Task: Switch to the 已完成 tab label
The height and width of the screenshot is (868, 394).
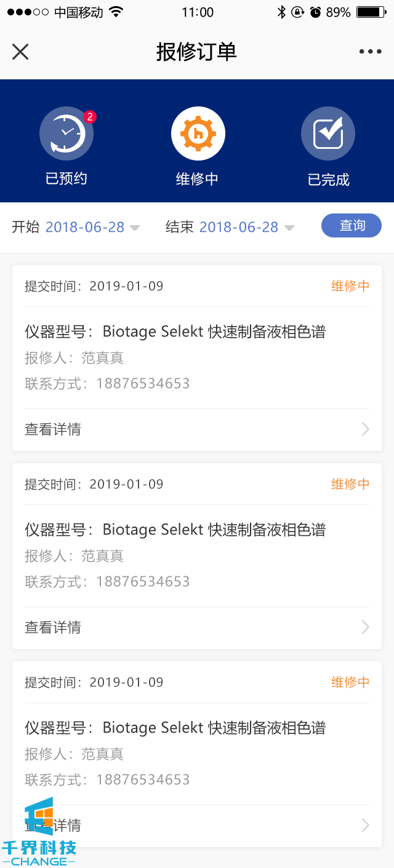Action: (328, 180)
